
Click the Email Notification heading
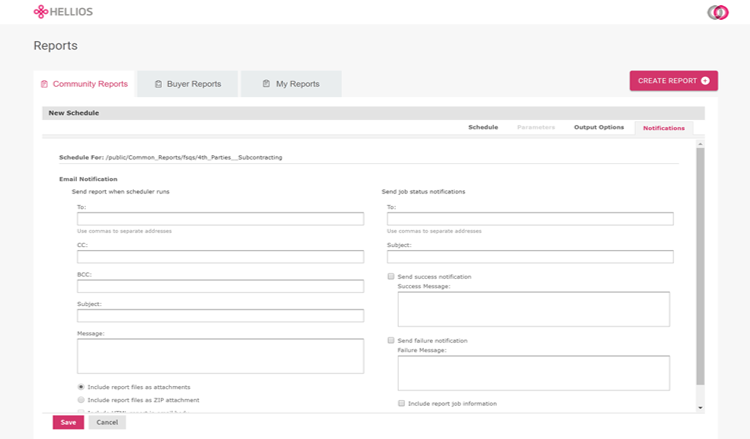click(88, 179)
